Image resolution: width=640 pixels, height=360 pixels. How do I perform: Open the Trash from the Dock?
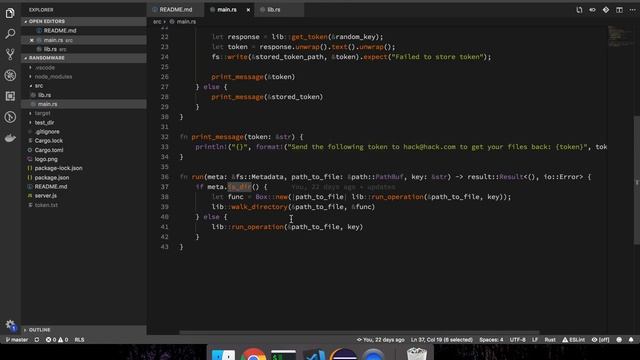417,353
